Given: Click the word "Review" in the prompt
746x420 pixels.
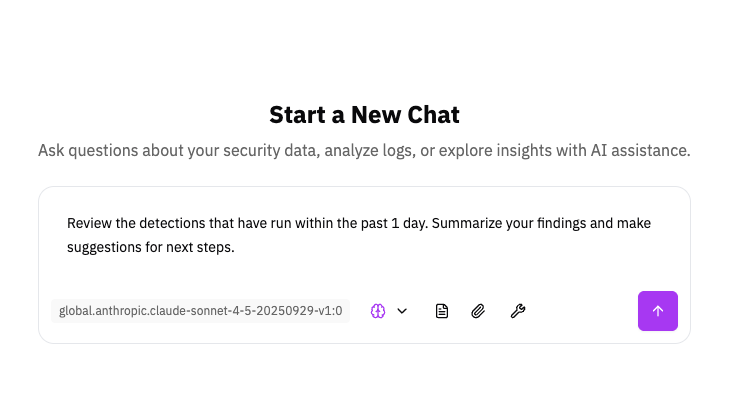Looking at the screenshot, I should click(90, 223).
